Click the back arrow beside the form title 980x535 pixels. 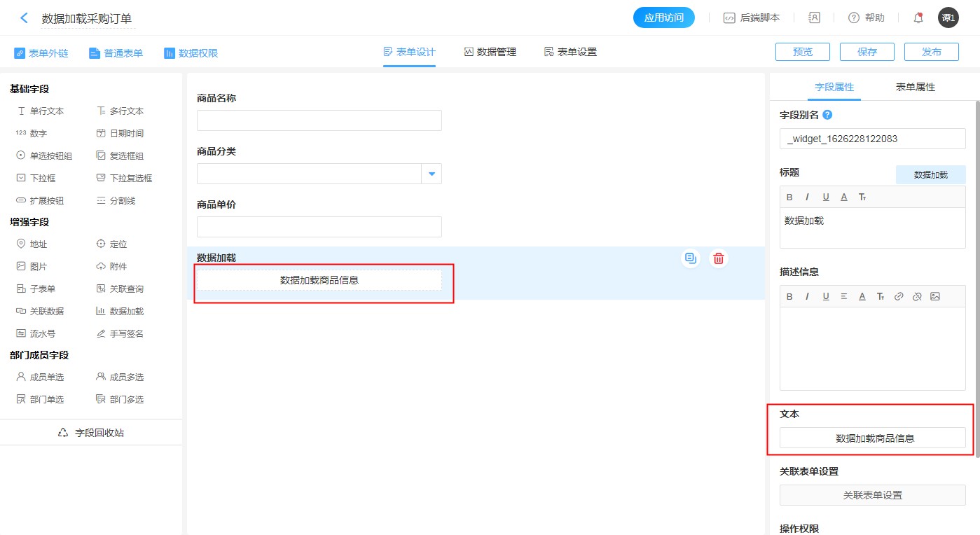tap(25, 18)
